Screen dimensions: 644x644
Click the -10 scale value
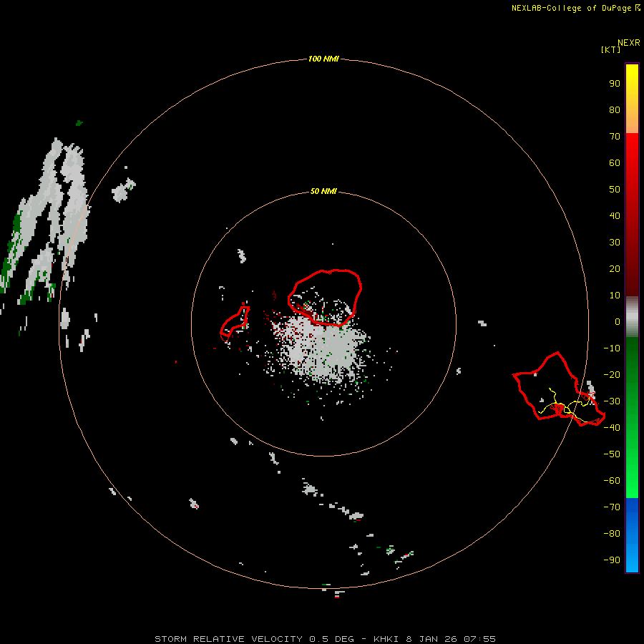(612, 348)
